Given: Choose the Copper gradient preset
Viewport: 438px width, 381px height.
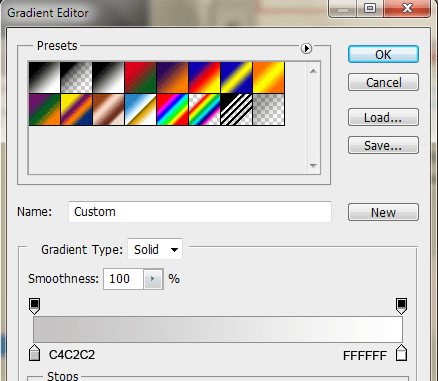Looking at the screenshot, I should (x=108, y=109).
